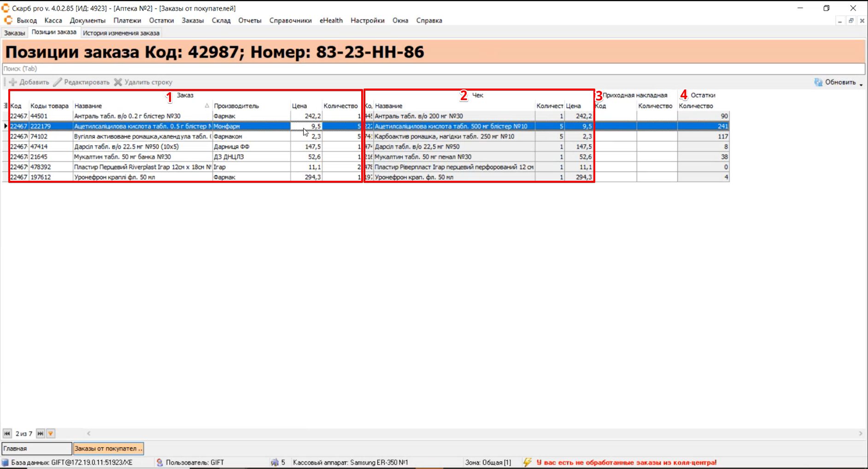This screenshot has width=868, height=469.
Task: Click the Поиск (Tab) search field
Action: pos(433,69)
